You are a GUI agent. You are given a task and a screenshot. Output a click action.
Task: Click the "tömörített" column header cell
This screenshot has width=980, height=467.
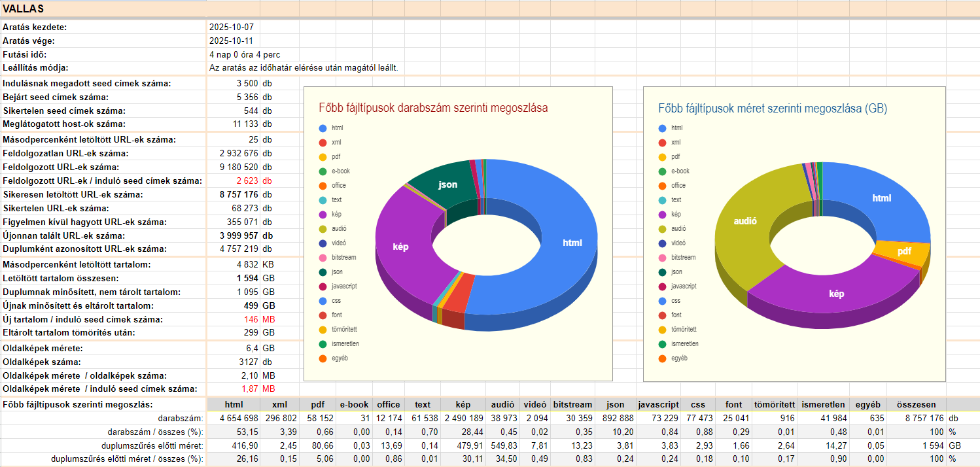tap(774, 405)
